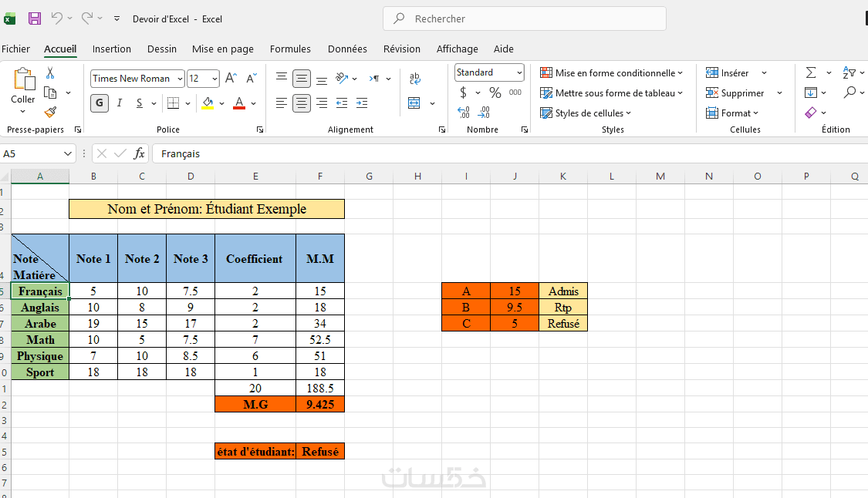This screenshot has height=498, width=868.
Task: Open the fill color dropdown arrow
Action: 222,103
